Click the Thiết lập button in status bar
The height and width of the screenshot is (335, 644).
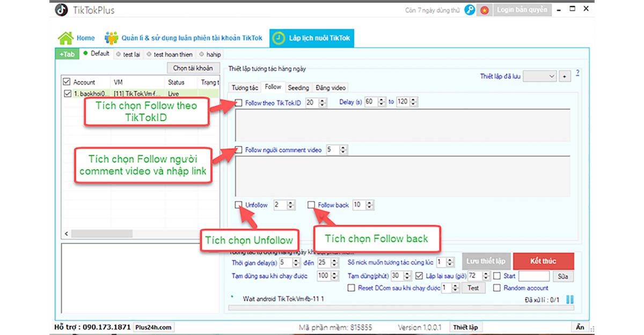(x=465, y=327)
